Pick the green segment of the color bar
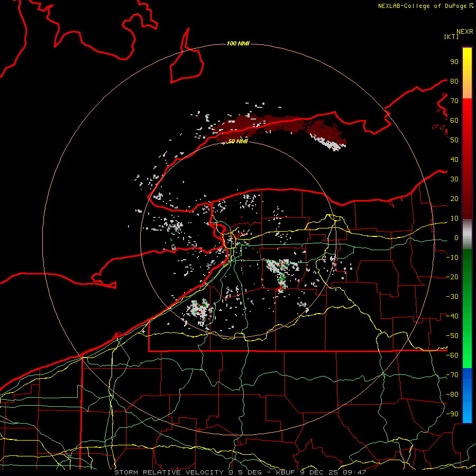This screenshot has height=476, width=476. 467,308
